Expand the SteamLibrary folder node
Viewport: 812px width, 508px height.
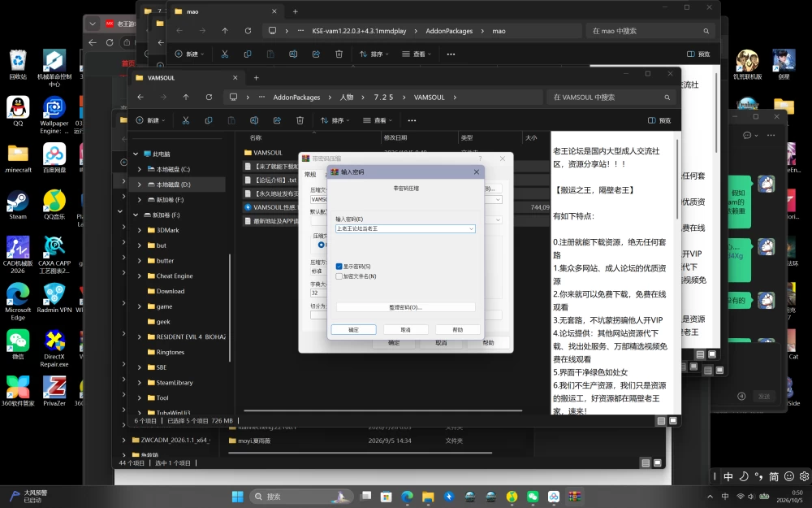tap(140, 383)
